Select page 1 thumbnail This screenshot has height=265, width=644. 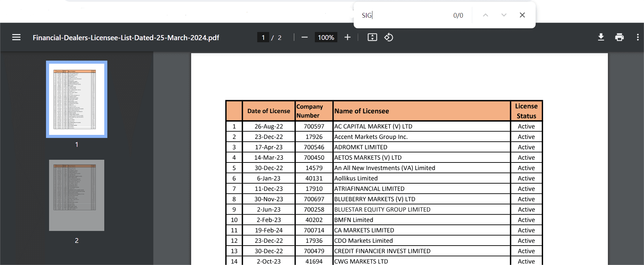point(77,99)
